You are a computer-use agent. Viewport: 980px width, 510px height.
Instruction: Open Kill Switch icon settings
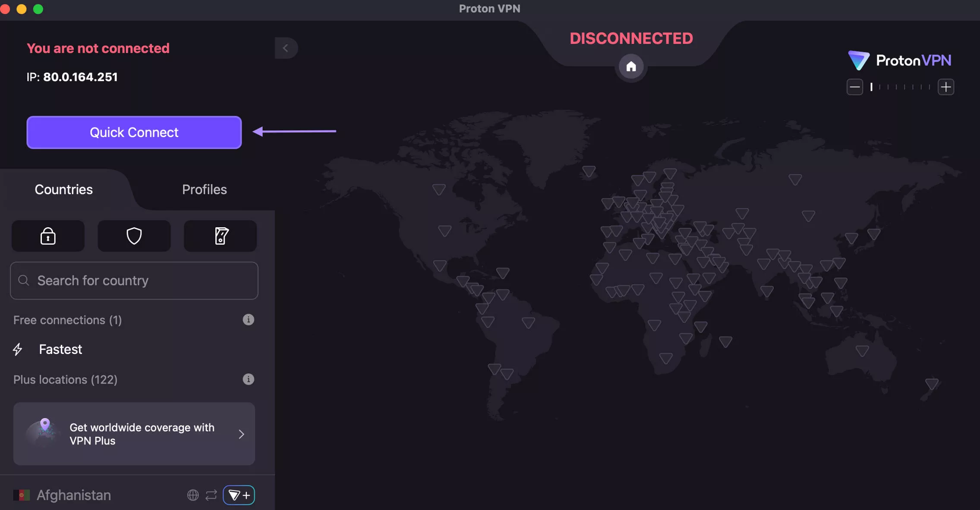221,236
